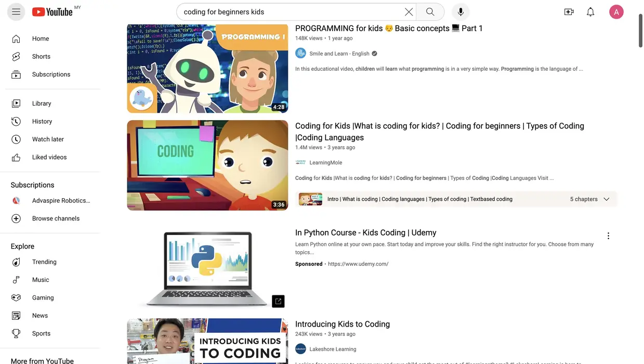
Task: Click external link icon on Udemy thumbnail
Action: (278, 301)
